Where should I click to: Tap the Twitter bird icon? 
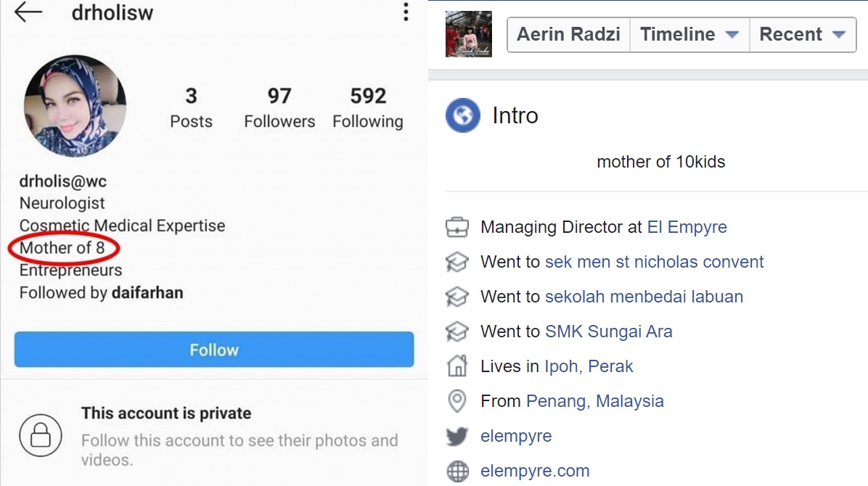(x=457, y=436)
